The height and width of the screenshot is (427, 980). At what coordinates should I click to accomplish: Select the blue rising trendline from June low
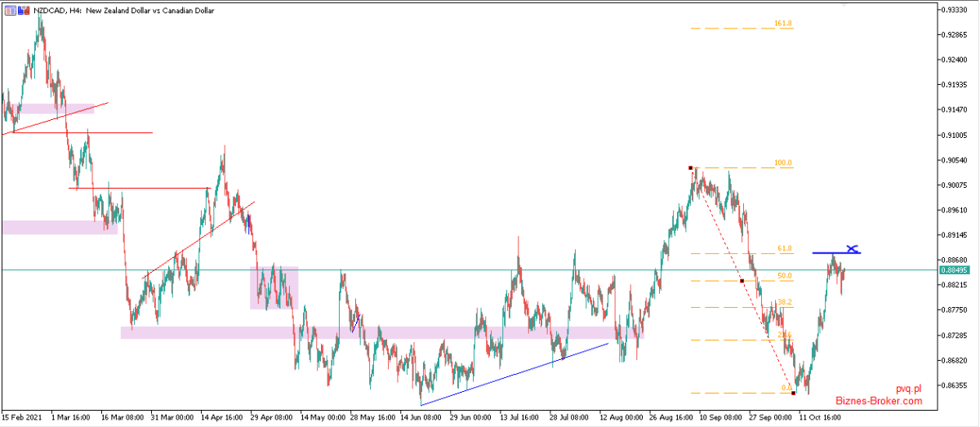point(514,374)
